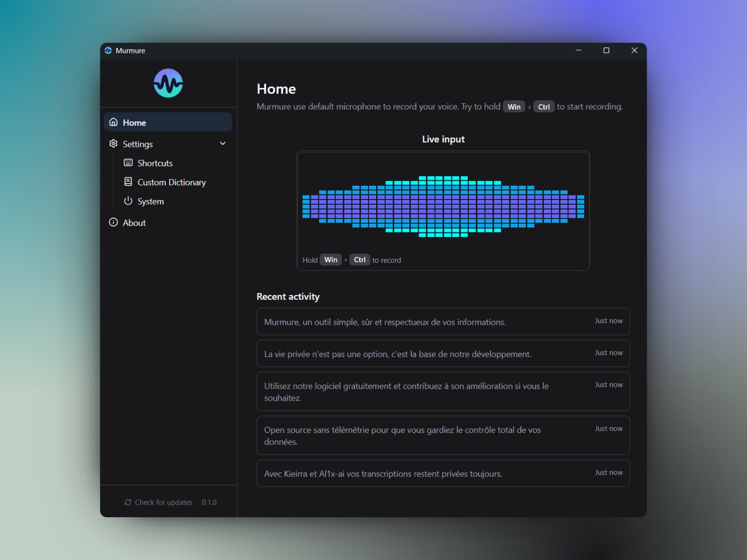Click the chevron next to Settings
747x560 pixels.
[x=223, y=143]
